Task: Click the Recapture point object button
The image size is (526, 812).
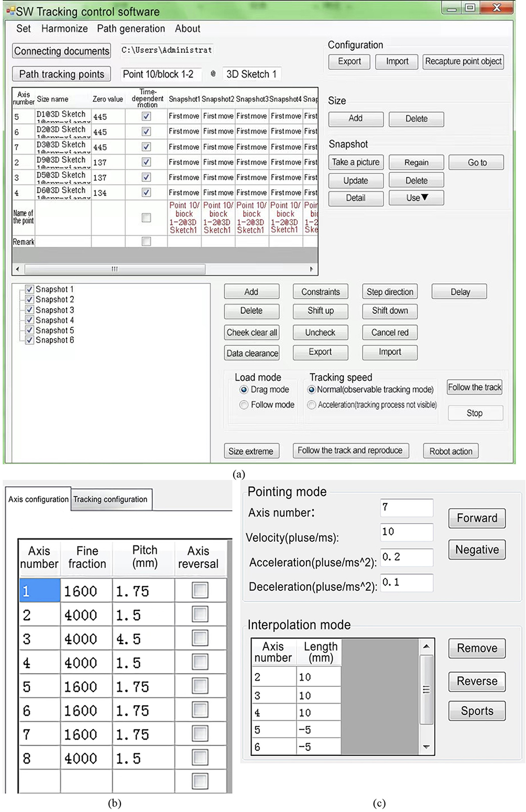Action: (463, 61)
